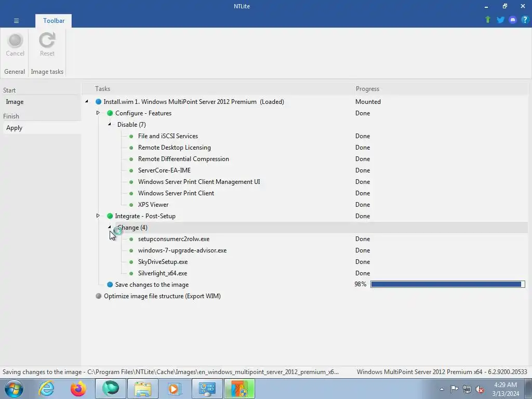Viewport: 532px width, 399px height.
Task: Click the taskbar clock showing 4:29 AM
Action: pos(506,389)
